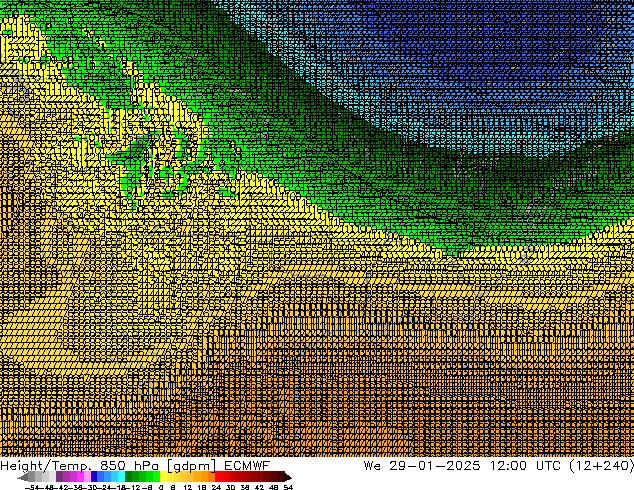
Task: Select the brightest green legend swatch
Action: tap(156, 477)
